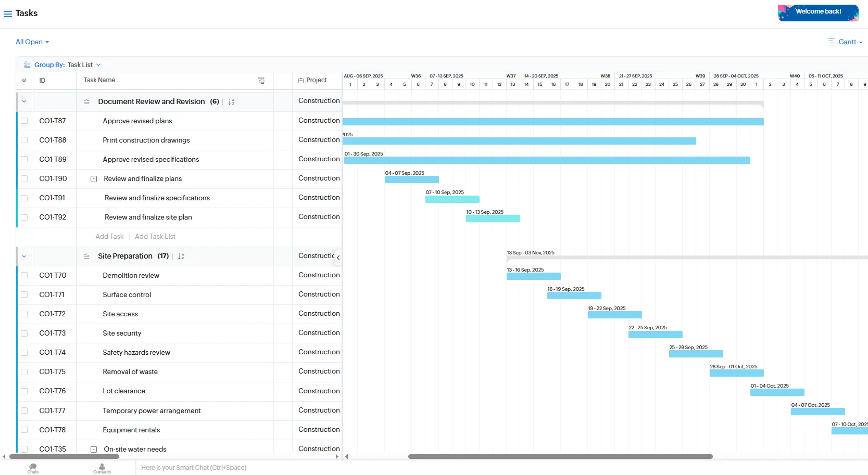Expand the Task List grouping dropdown
The image size is (868, 475).
(x=99, y=65)
